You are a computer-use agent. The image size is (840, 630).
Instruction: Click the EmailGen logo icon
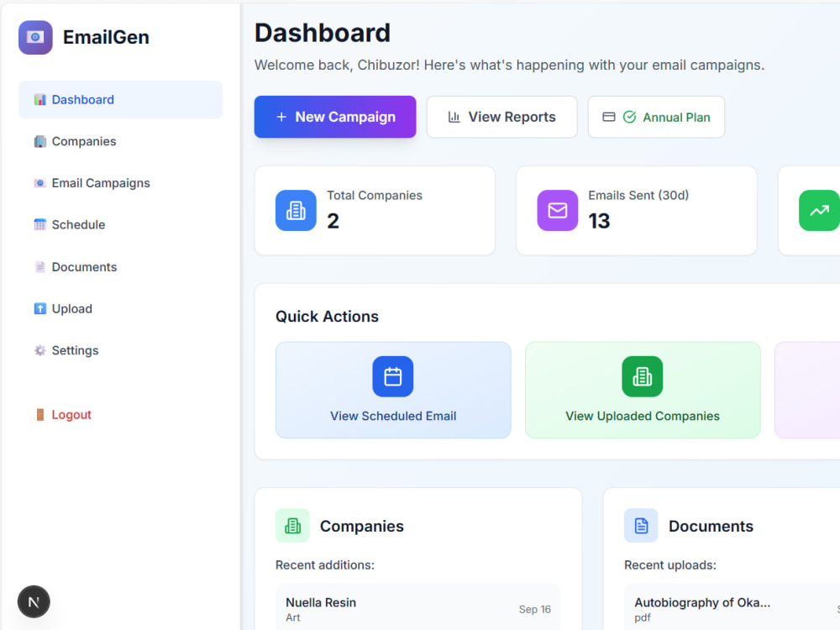click(35, 38)
